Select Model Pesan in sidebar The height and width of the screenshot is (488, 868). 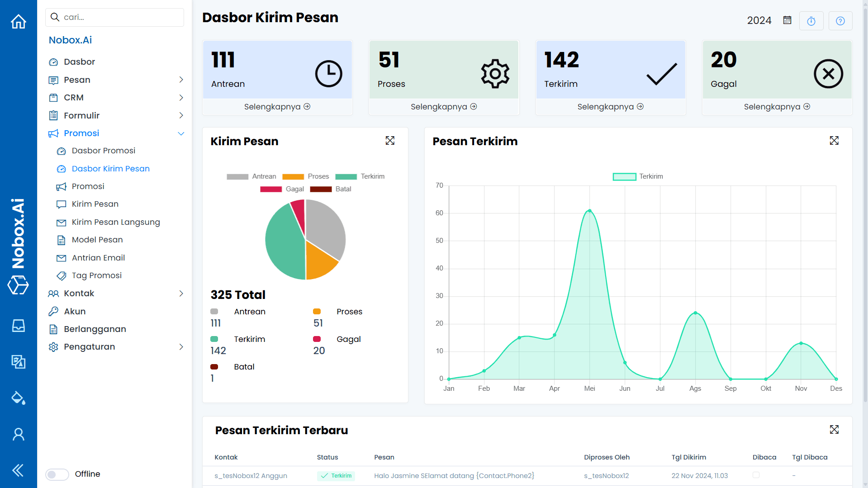(97, 240)
